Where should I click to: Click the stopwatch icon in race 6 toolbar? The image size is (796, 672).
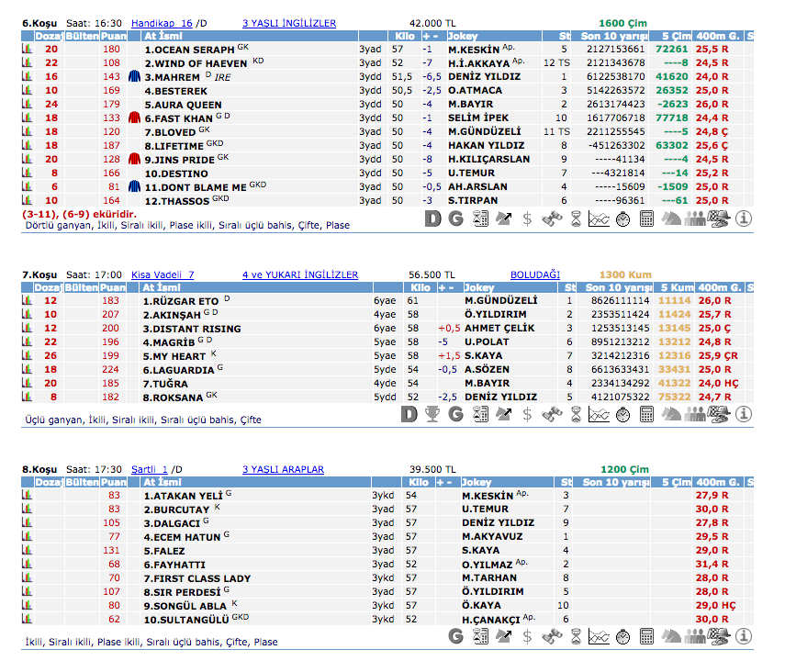622,218
